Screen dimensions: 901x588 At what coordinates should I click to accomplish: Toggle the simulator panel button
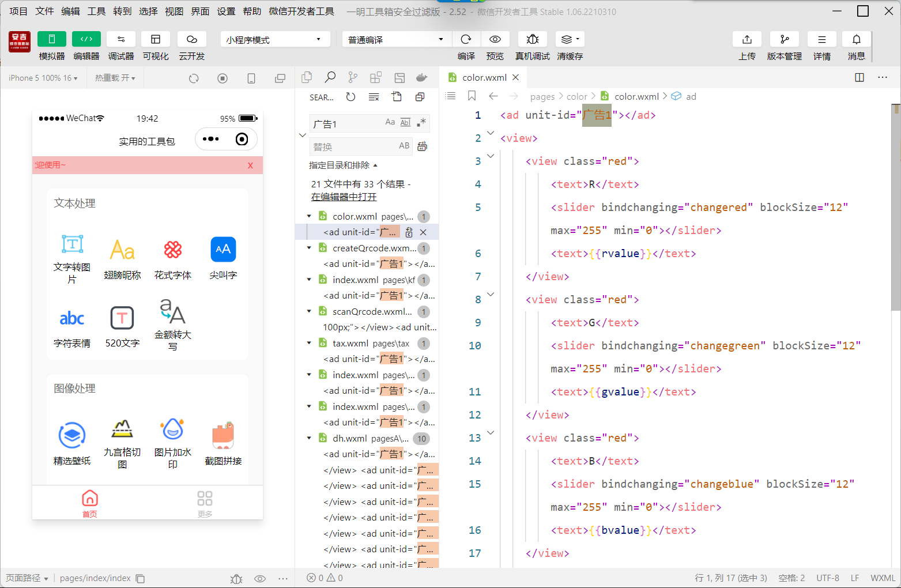pos(52,39)
